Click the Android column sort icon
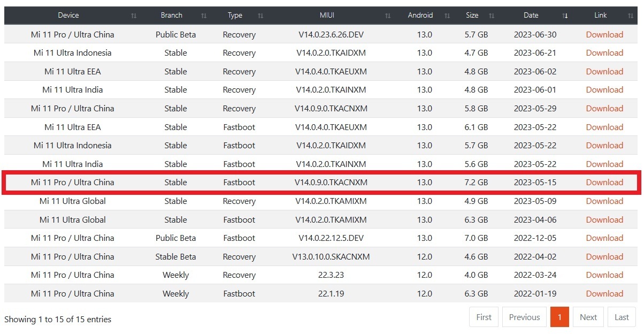This screenshot has width=644, height=334. [447, 16]
